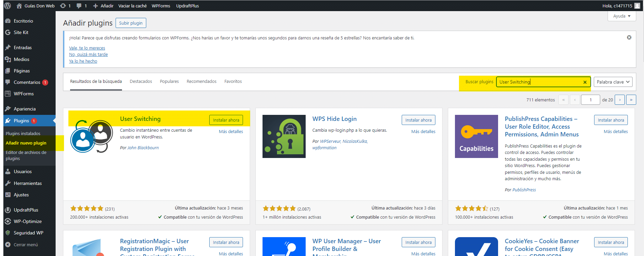Open Más detalles for WPS Hide Login
The height and width of the screenshot is (256, 644).
(x=423, y=132)
